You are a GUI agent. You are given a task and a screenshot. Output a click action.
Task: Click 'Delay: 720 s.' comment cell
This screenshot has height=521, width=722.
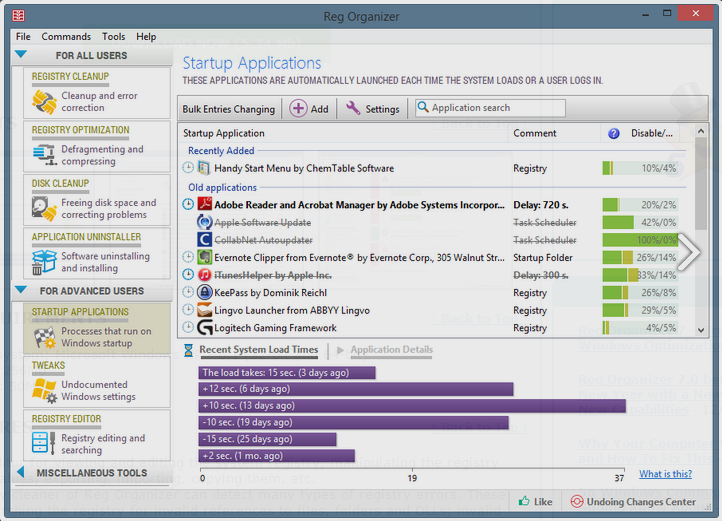(x=541, y=205)
